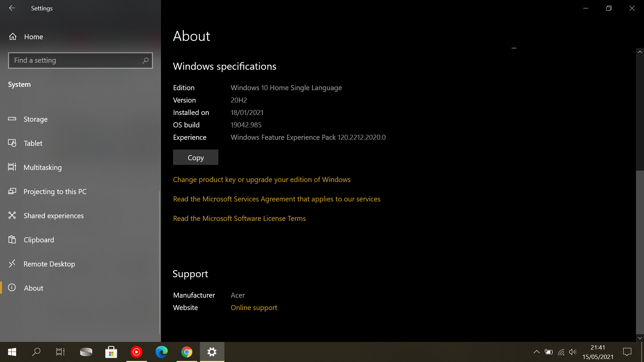Click the back arrow in Settings
The image size is (644, 362).
pos(12,8)
